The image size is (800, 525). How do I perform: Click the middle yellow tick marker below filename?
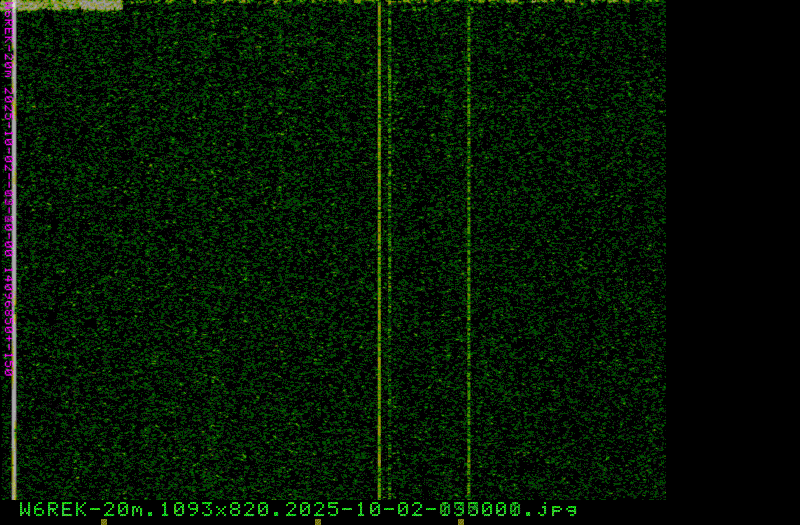tap(318, 522)
